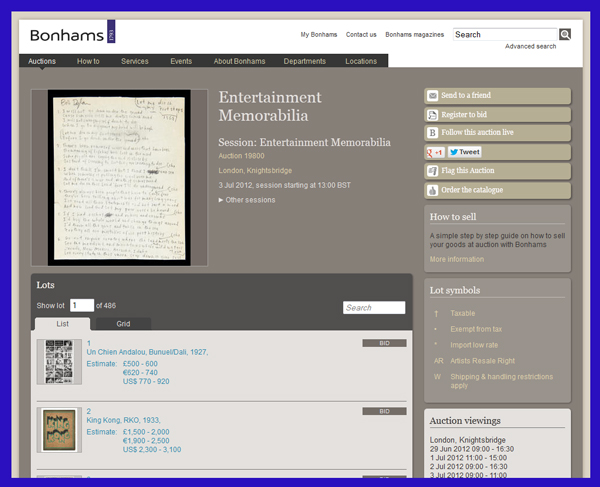
Task: Open the Departments menu
Action: 305,61
